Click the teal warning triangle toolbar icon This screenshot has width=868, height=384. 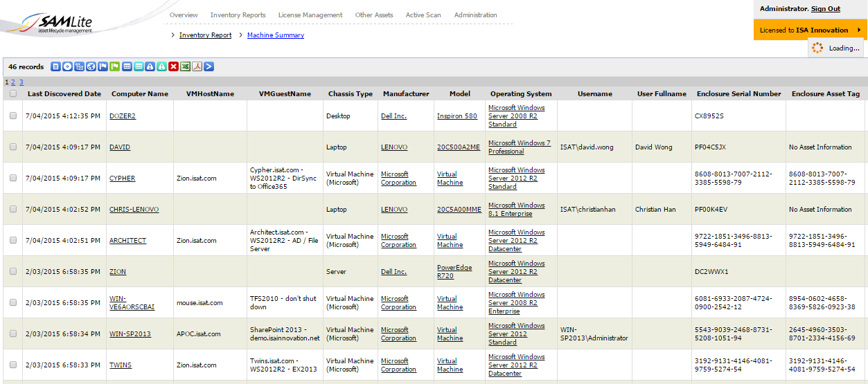(x=161, y=66)
